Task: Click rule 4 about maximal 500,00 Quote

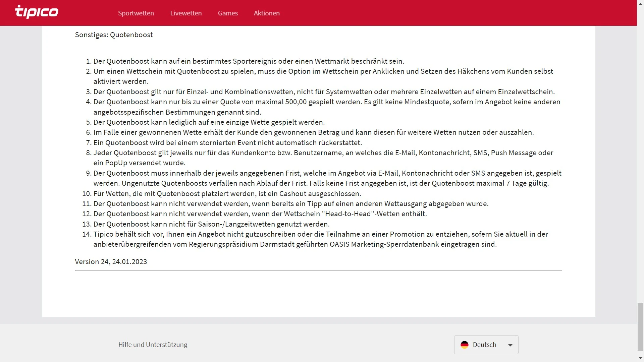Action: click(x=327, y=107)
